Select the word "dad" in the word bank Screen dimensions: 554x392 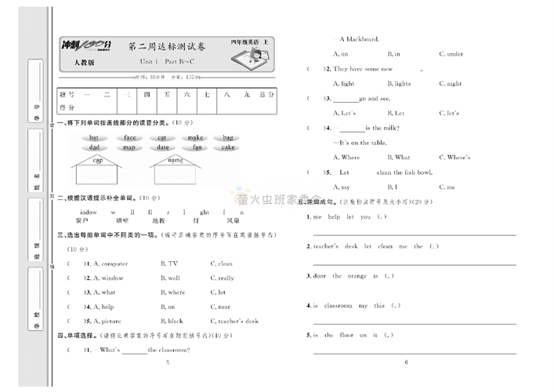coord(94,147)
